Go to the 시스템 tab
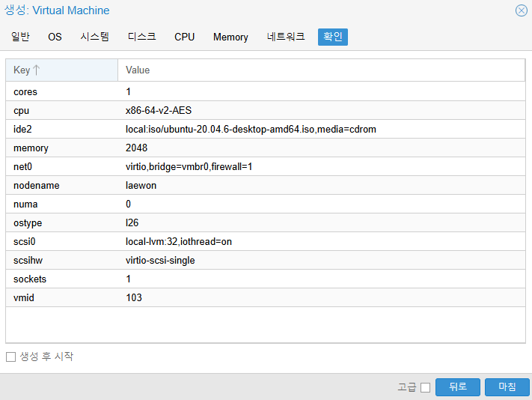The height and width of the screenshot is (400, 532). tap(95, 37)
